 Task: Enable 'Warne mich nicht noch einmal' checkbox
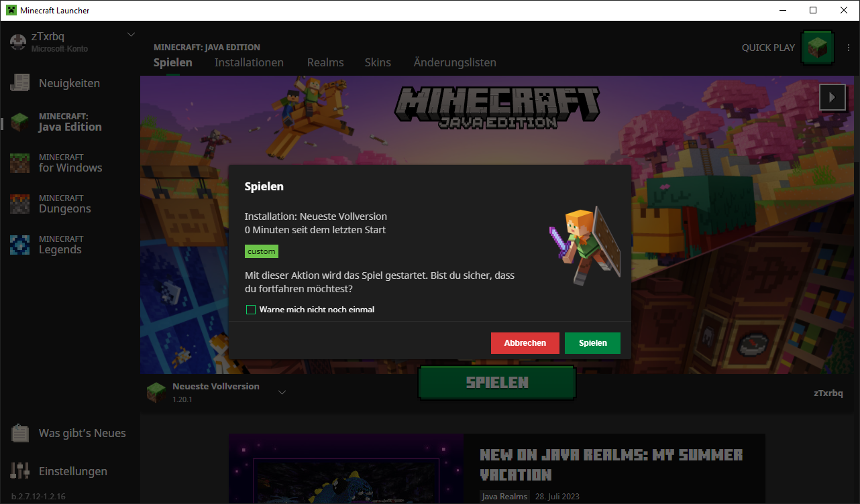click(x=251, y=310)
